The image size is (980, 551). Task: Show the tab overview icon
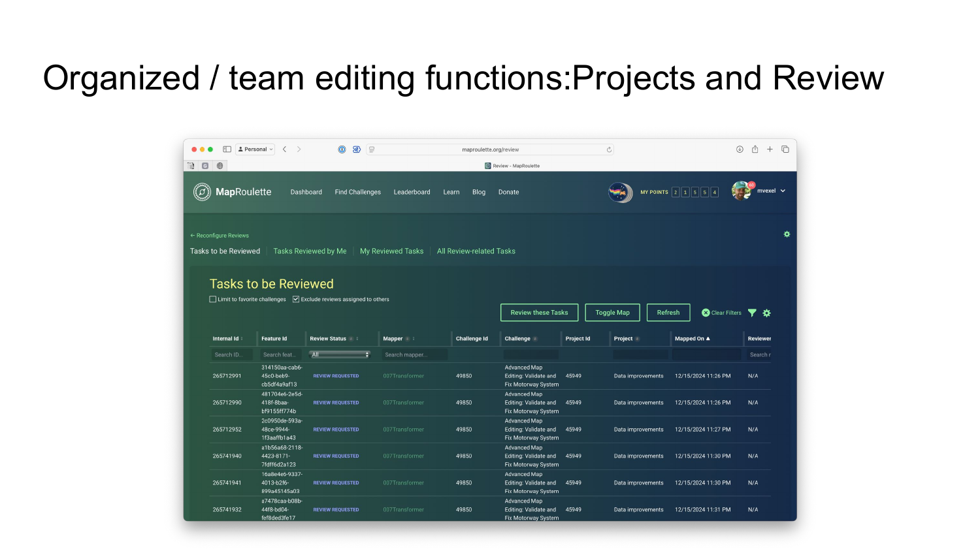click(785, 150)
